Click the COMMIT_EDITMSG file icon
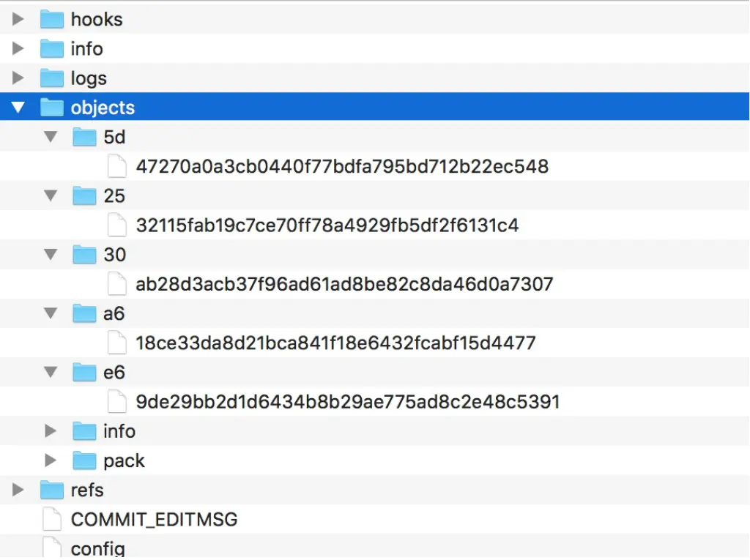 pos(52,519)
